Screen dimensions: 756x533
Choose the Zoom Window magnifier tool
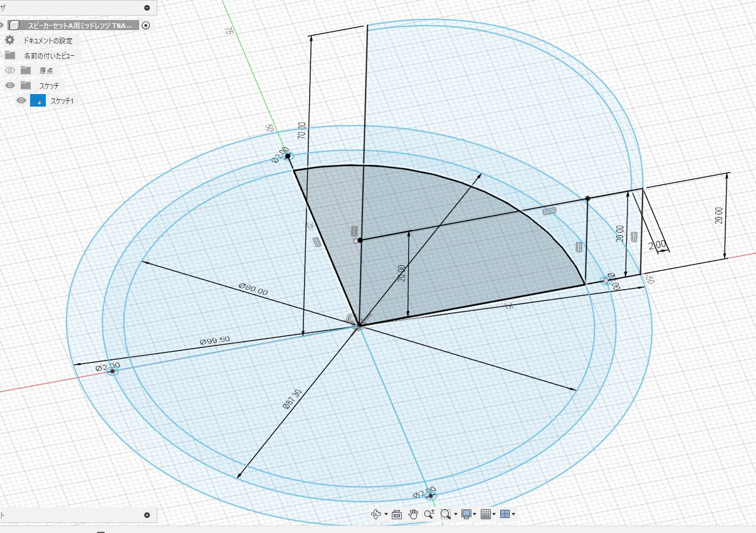click(445, 514)
